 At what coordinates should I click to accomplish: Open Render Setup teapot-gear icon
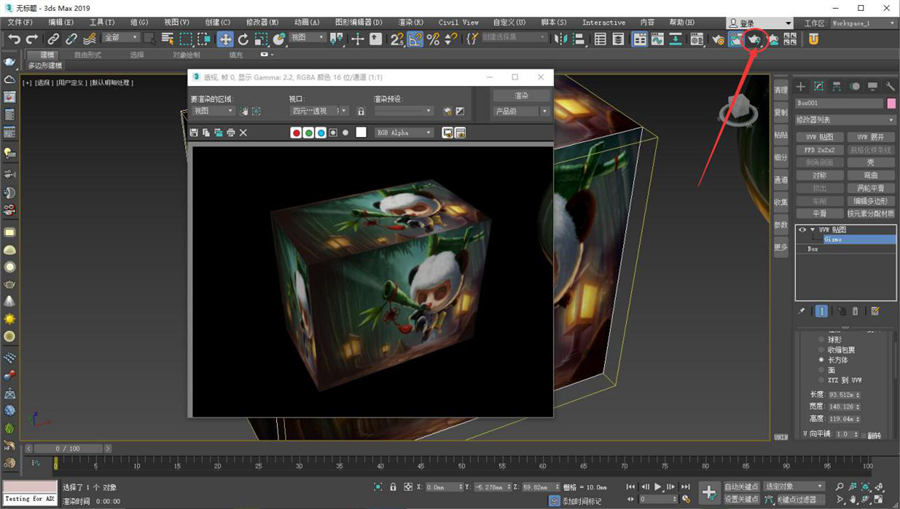(x=717, y=39)
